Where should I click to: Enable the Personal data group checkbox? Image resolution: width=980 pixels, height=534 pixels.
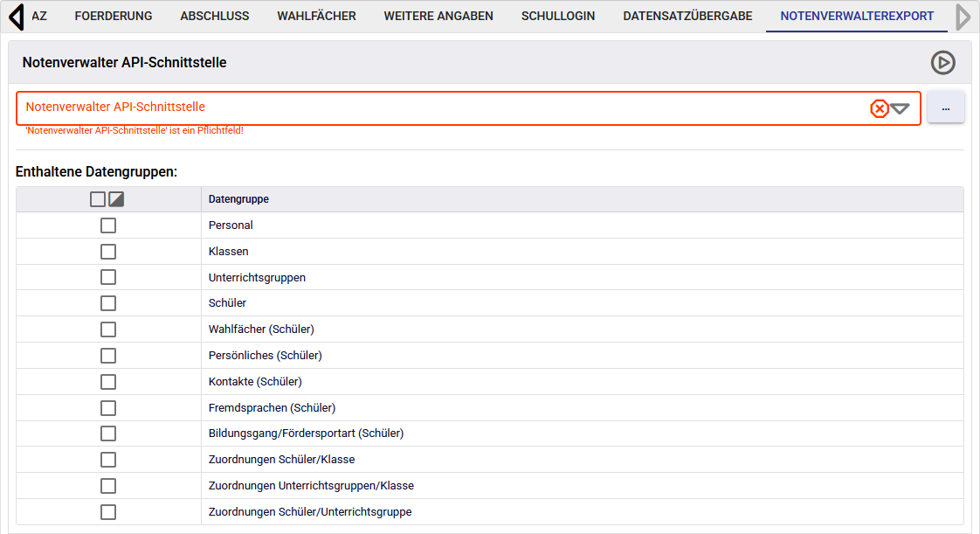[108, 225]
